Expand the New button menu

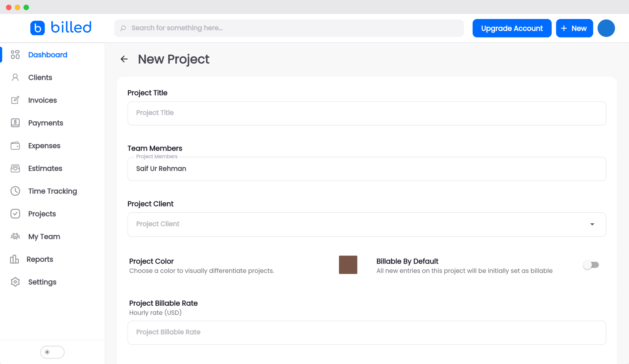click(574, 28)
